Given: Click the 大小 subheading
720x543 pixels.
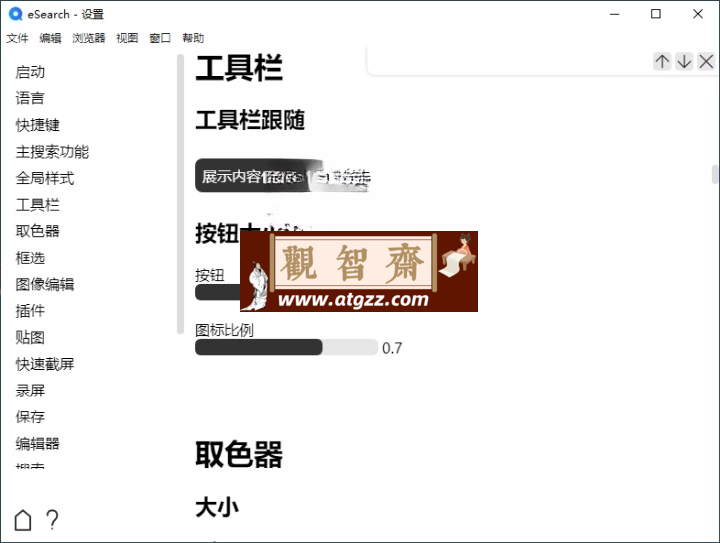Looking at the screenshot, I should tap(217, 508).
